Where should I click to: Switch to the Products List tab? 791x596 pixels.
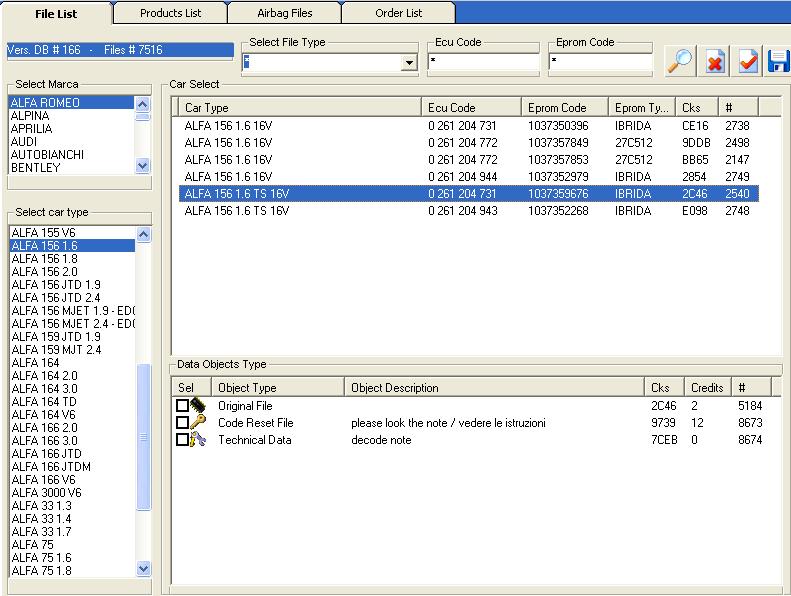[x=170, y=13]
